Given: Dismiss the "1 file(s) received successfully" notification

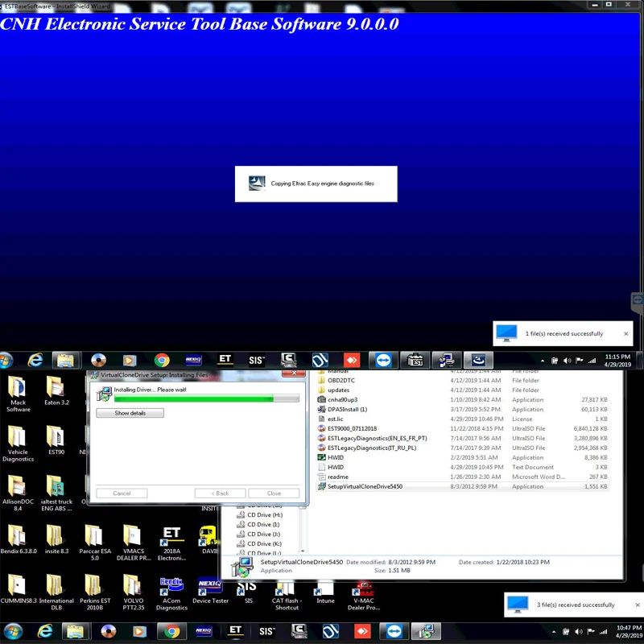Looking at the screenshot, I should click(626, 333).
